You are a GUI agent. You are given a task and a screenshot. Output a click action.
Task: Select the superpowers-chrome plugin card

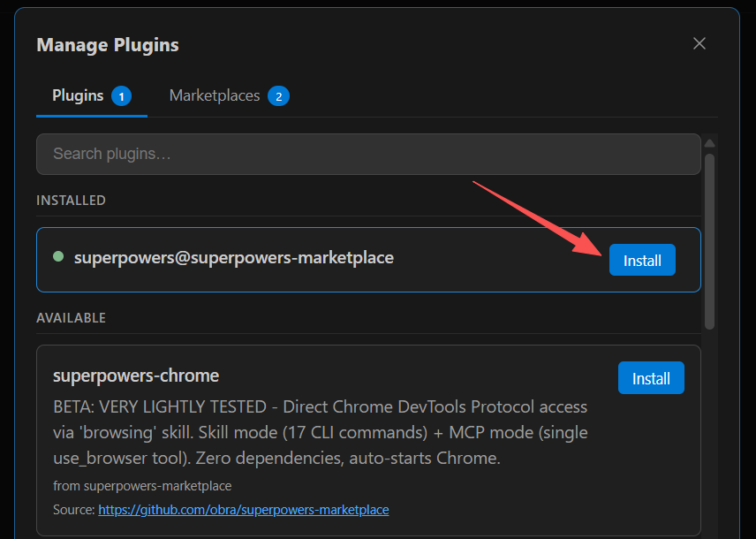(353, 433)
